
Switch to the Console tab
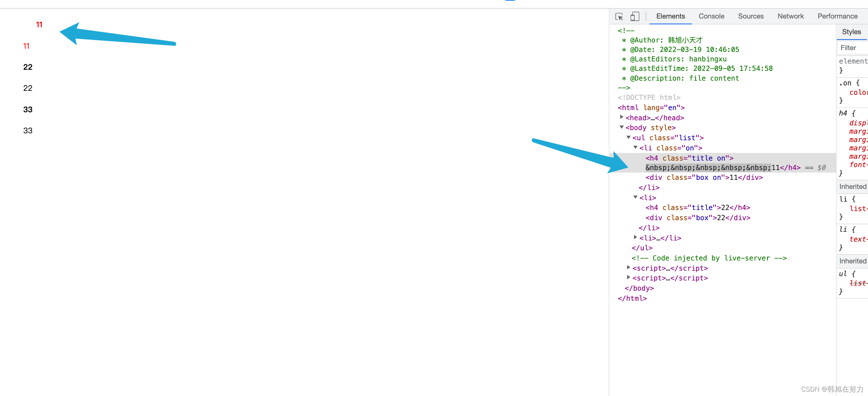[x=711, y=16]
